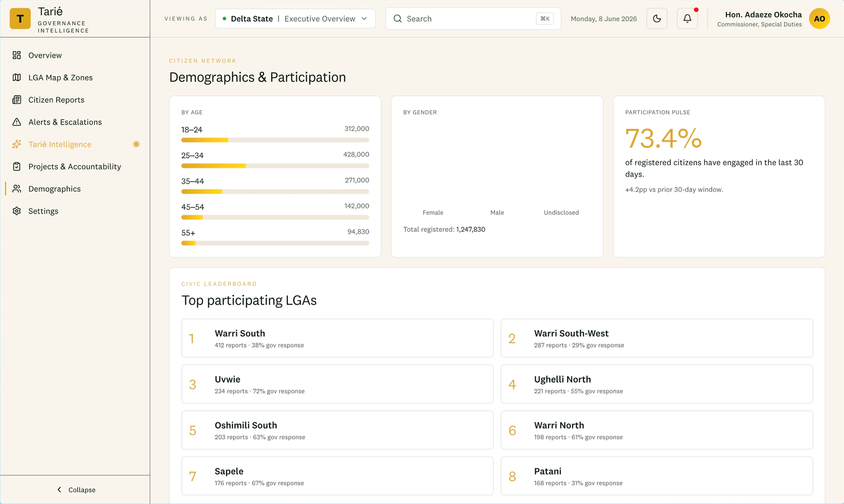This screenshot has height=504, width=844.
Task: Click the 428,000 value for 25–34
Action: tap(356, 155)
